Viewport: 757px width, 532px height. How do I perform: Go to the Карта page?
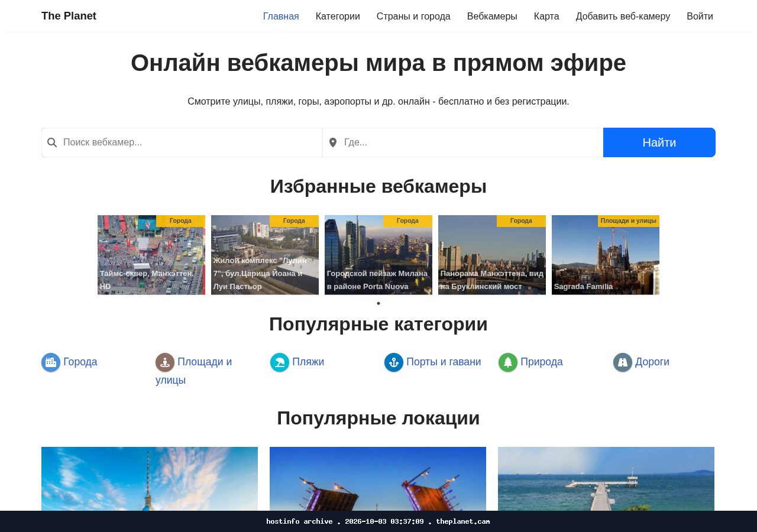(546, 17)
